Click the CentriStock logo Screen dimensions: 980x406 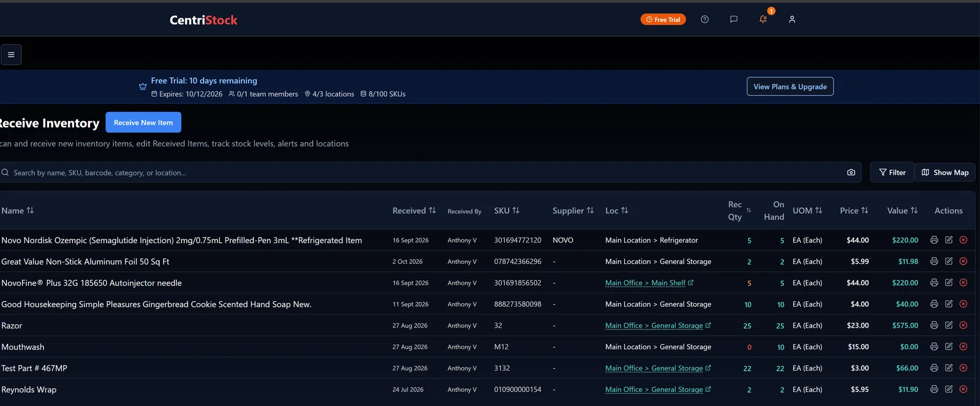click(203, 20)
